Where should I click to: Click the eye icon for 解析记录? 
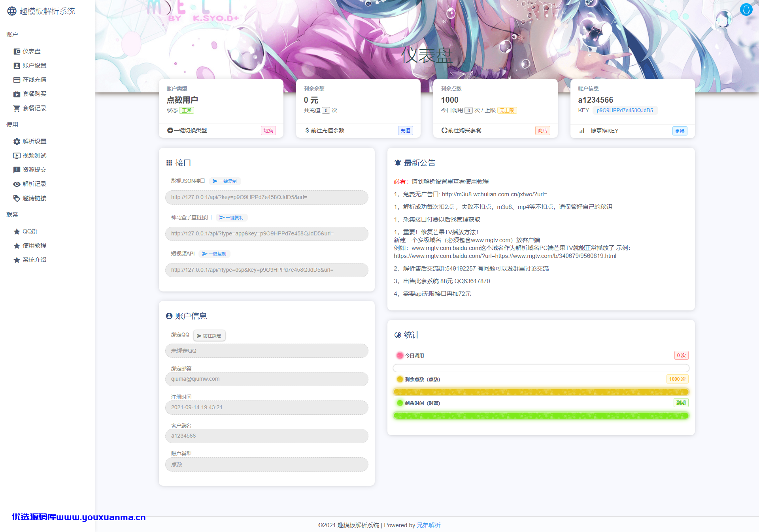click(x=17, y=184)
